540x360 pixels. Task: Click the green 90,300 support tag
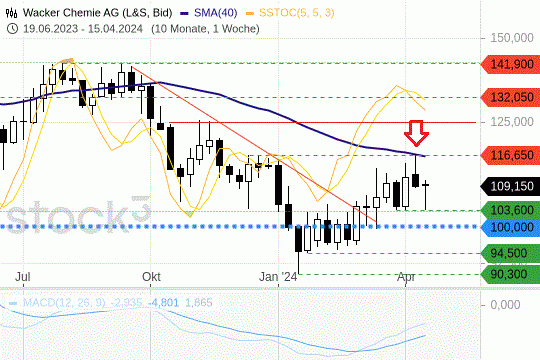click(x=510, y=274)
